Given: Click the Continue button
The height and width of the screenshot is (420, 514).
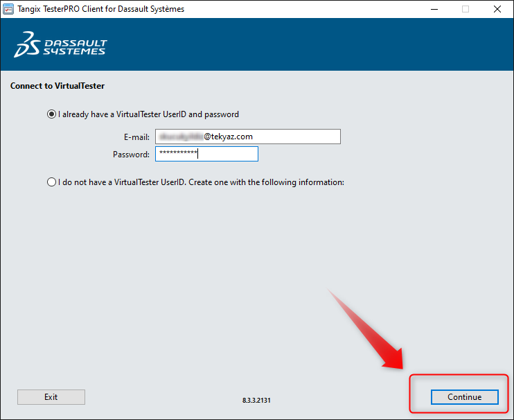Looking at the screenshot, I should pos(465,397).
